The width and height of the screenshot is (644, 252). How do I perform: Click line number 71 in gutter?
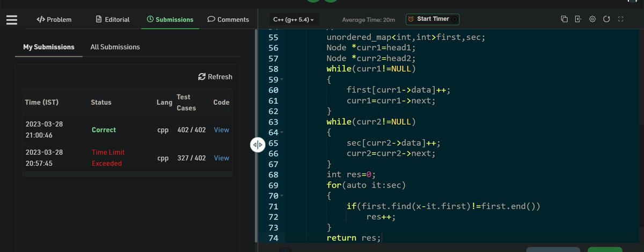pos(273,206)
